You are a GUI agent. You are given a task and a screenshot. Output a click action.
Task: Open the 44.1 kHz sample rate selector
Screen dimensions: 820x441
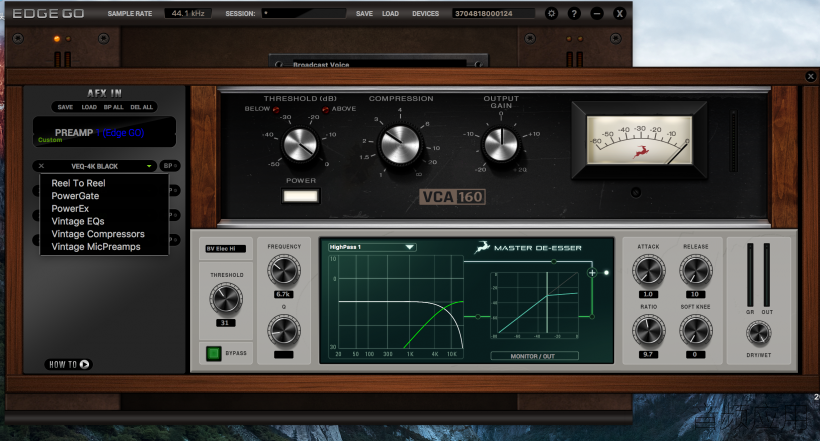pos(188,13)
